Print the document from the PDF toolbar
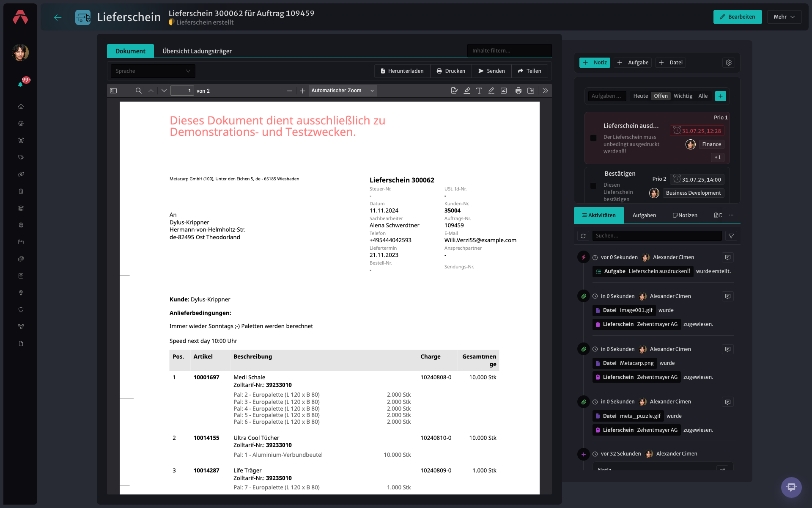 (x=518, y=91)
